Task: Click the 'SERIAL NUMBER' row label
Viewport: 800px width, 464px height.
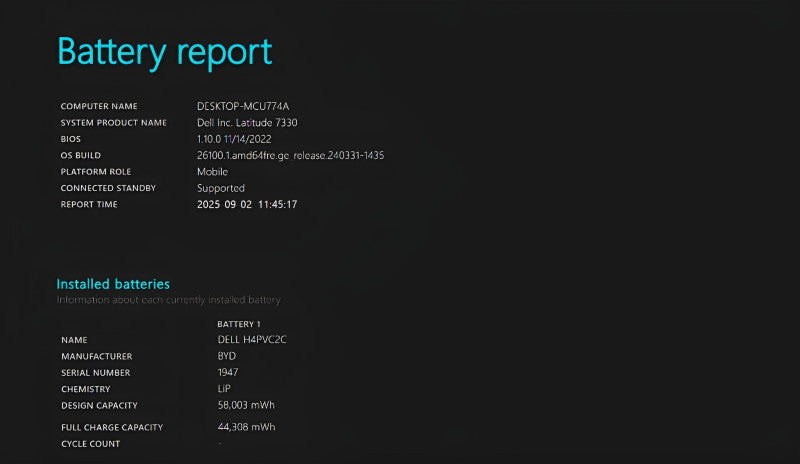Action: pos(95,373)
